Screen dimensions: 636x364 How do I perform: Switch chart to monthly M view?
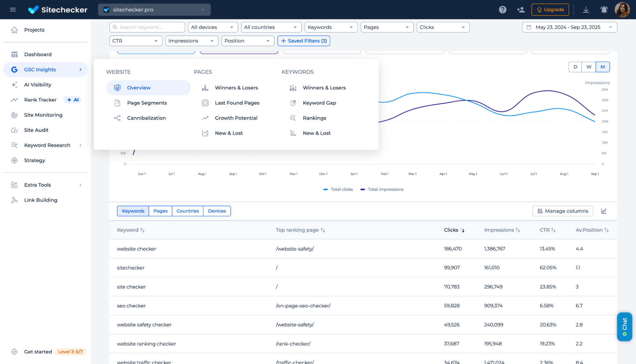[603, 67]
